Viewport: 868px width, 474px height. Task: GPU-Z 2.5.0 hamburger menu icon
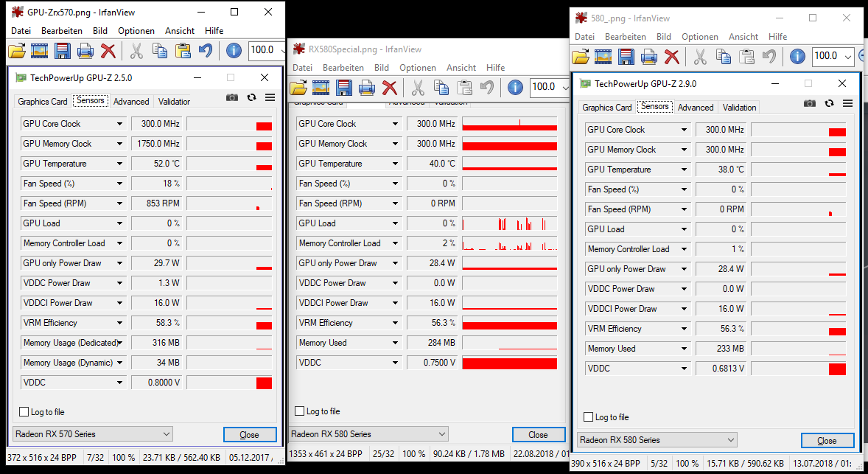pos(270,97)
